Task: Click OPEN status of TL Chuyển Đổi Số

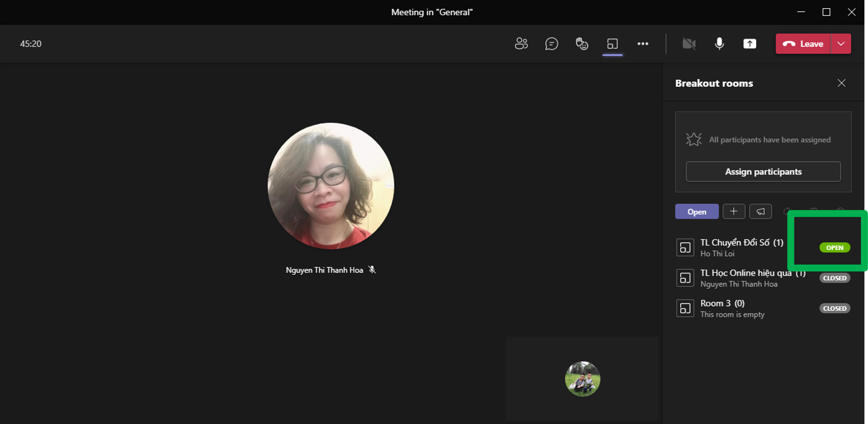Action: point(834,248)
